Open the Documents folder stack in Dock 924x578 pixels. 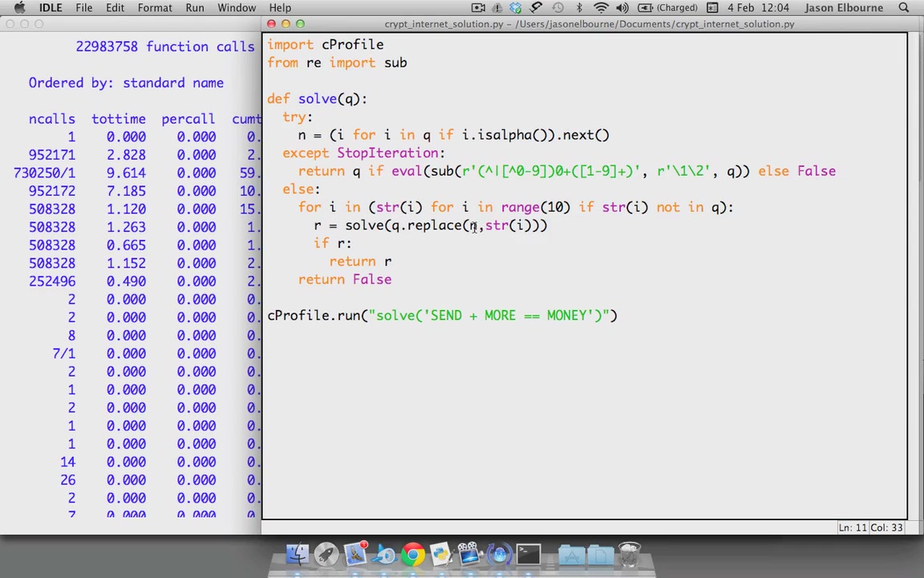coord(600,556)
